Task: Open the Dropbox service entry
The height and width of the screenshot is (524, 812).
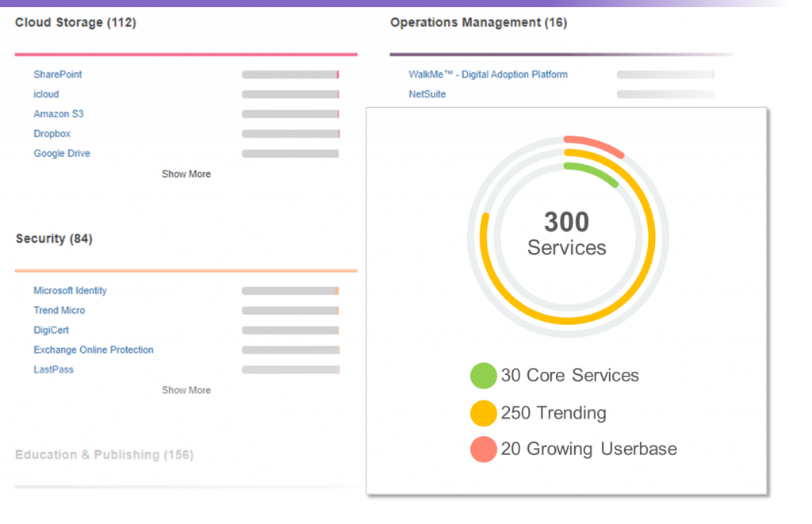Action: (52, 134)
